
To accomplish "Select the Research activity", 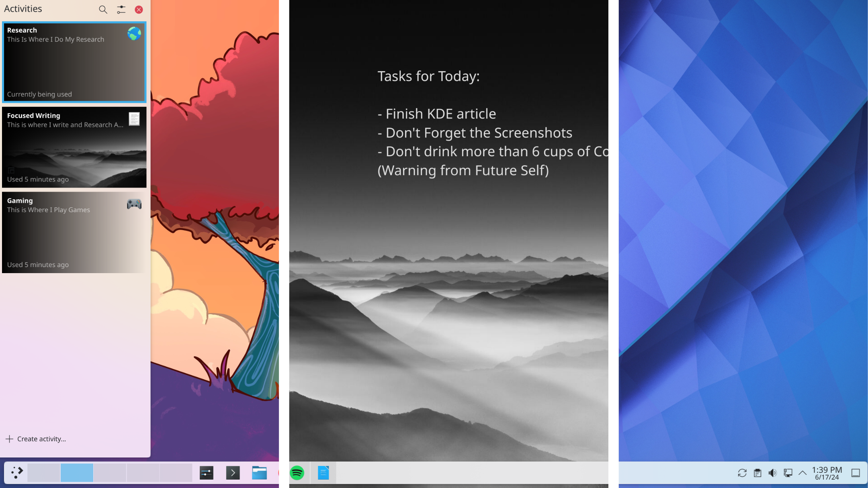I will click(74, 62).
